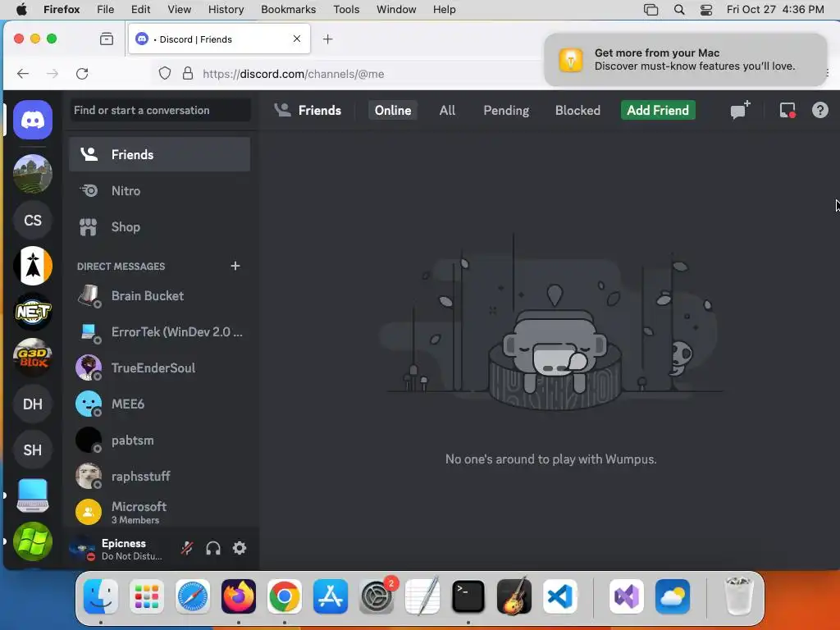Open raphsstuff direct message
The height and width of the screenshot is (630, 840).
[160, 477]
